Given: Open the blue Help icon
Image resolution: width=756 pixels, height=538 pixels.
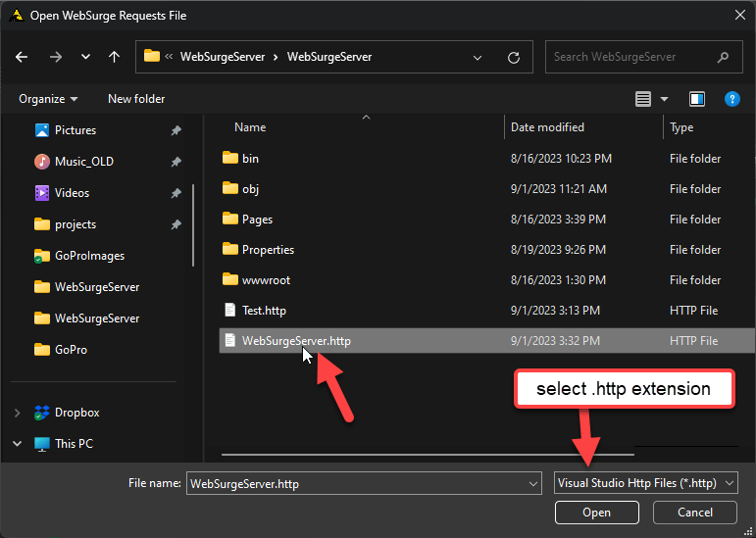Looking at the screenshot, I should click(x=731, y=99).
